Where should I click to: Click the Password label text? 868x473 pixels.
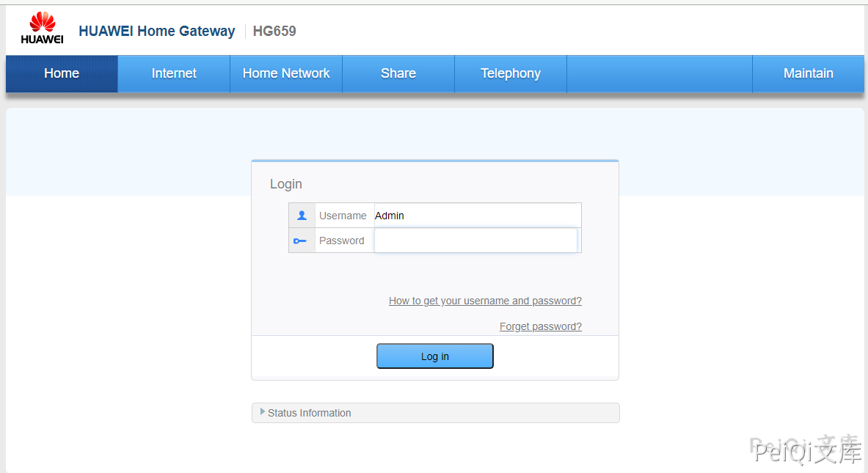point(341,241)
